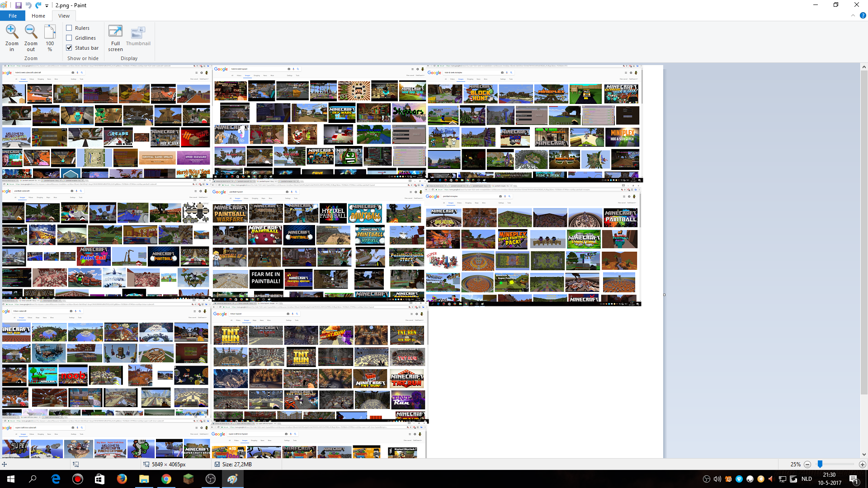
Task: Click the NLD input language indicator
Action: (807, 479)
